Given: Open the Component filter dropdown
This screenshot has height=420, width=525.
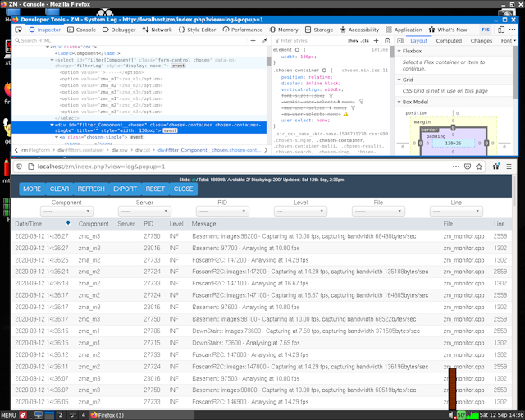Looking at the screenshot, I should pyautogui.click(x=66, y=212).
